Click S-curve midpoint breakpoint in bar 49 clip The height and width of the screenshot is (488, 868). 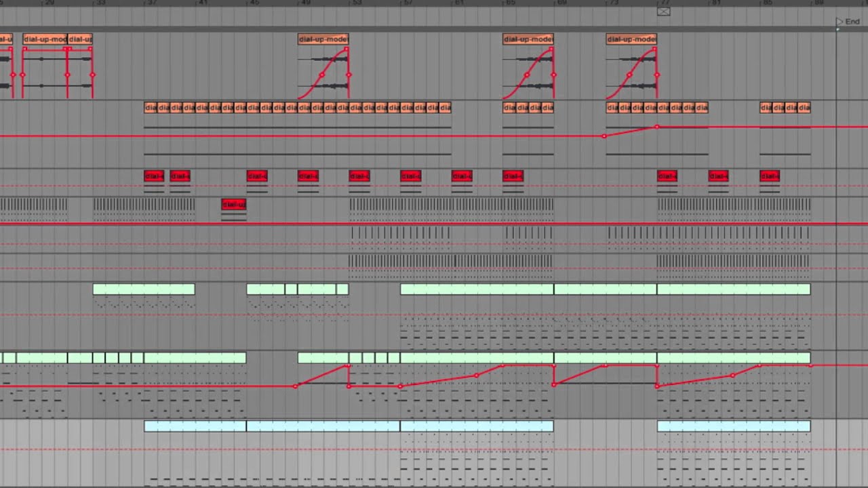coord(321,75)
